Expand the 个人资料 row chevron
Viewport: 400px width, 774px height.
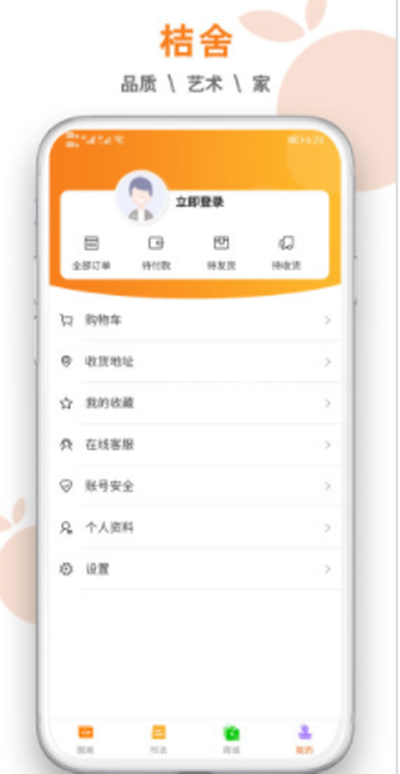[x=327, y=528]
